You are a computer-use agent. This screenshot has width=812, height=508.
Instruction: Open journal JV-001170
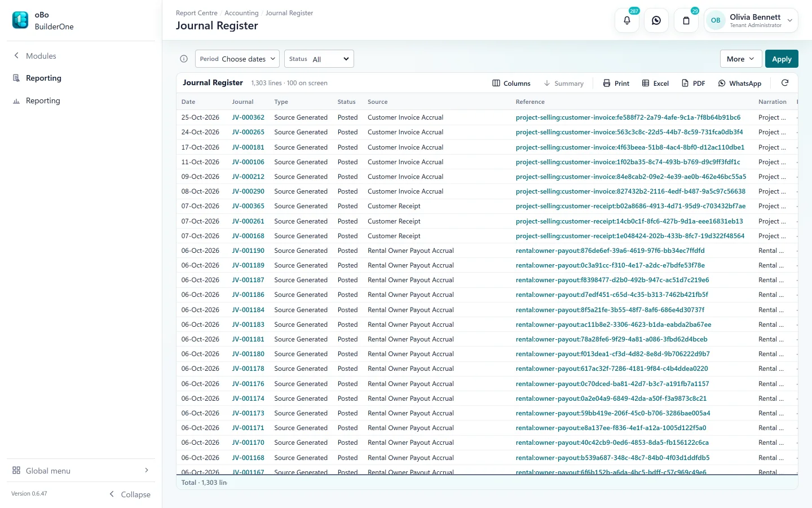tap(248, 443)
